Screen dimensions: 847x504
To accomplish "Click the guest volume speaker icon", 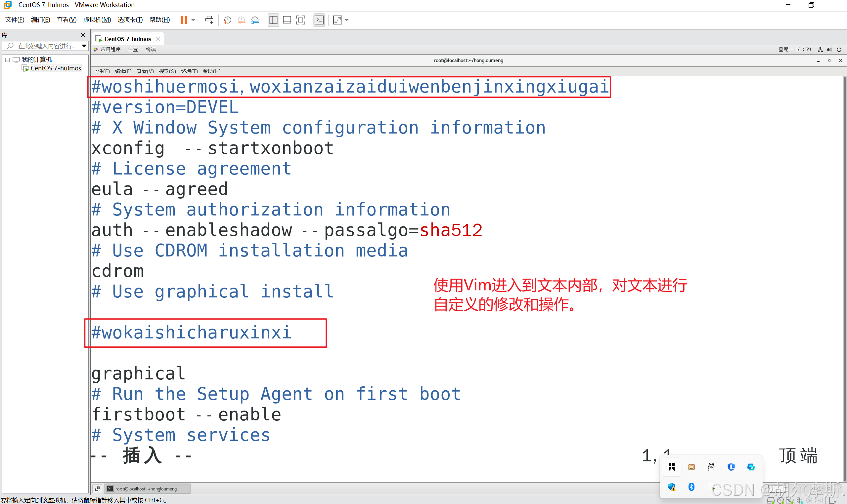I will point(829,50).
